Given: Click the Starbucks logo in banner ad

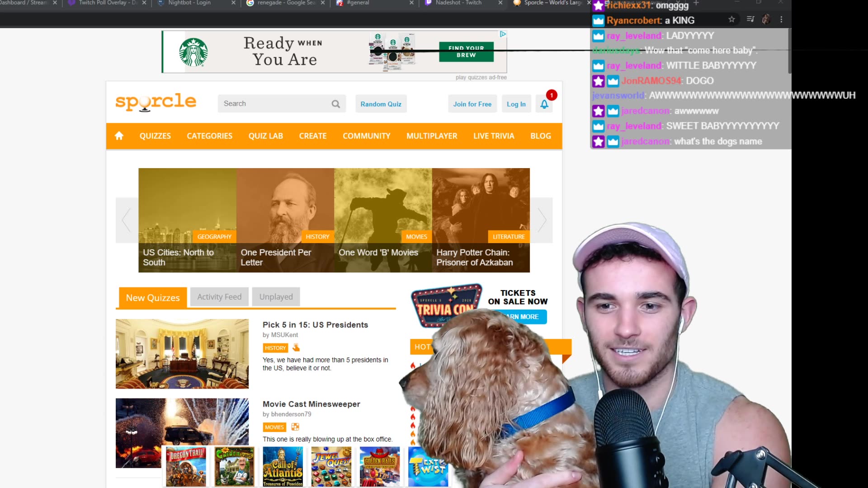Looking at the screenshot, I should tap(193, 52).
